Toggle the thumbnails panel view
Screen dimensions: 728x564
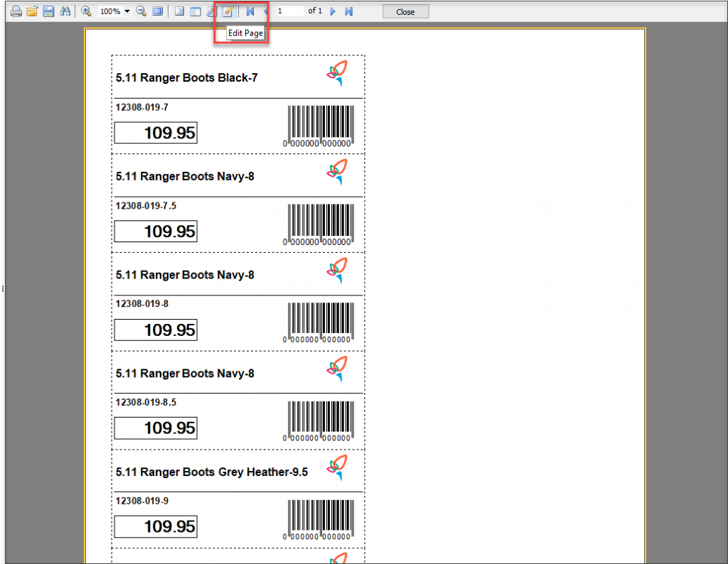195,11
